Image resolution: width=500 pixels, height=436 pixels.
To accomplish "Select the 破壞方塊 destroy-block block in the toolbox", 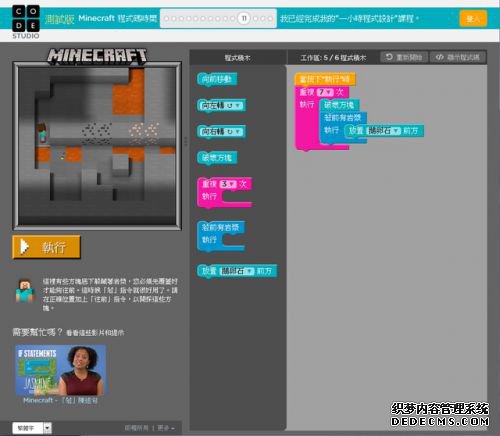I will pyautogui.click(x=217, y=158).
